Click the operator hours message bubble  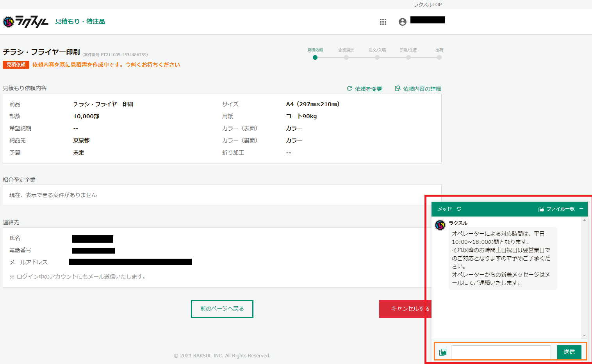coord(503,258)
